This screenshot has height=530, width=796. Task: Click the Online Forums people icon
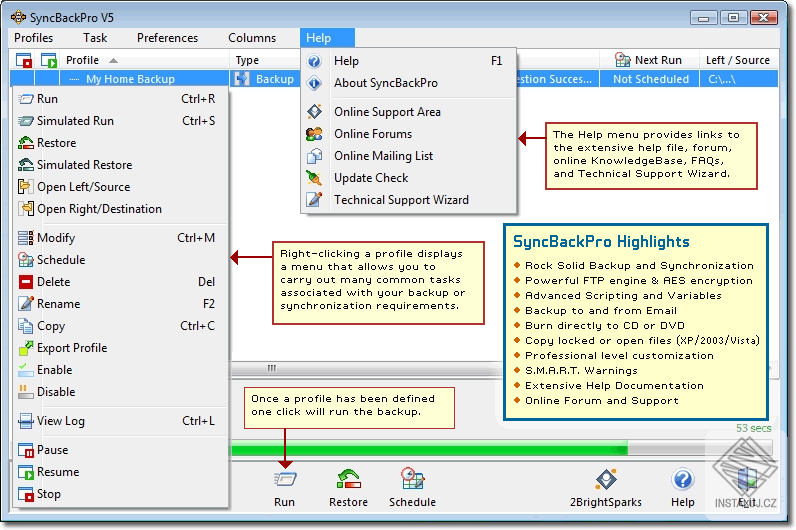(314, 134)
